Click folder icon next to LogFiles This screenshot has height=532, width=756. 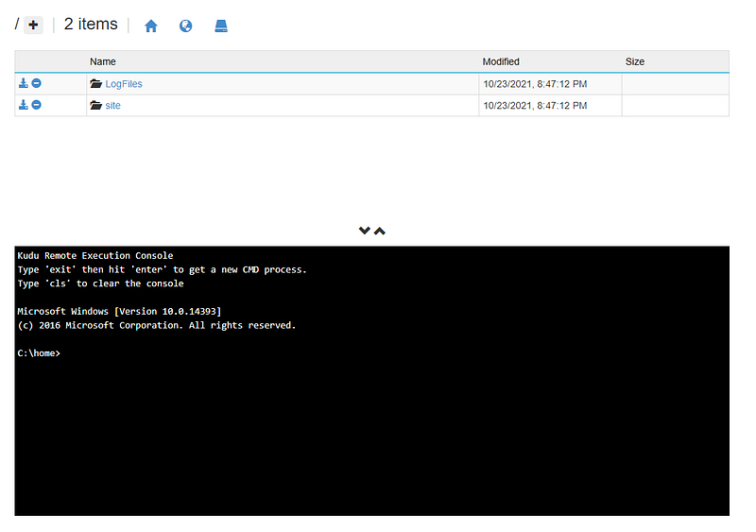[x=96, y=83]
